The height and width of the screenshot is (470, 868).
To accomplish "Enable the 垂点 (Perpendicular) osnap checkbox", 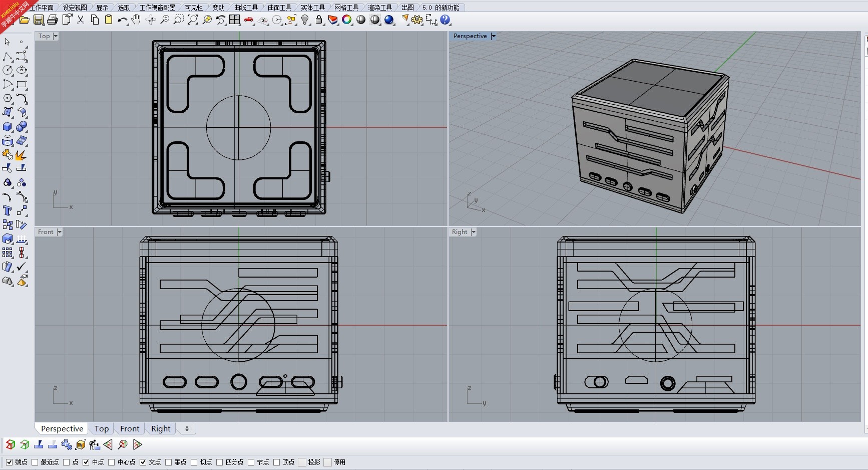I will pyautogui.click(x=168, y=462).
